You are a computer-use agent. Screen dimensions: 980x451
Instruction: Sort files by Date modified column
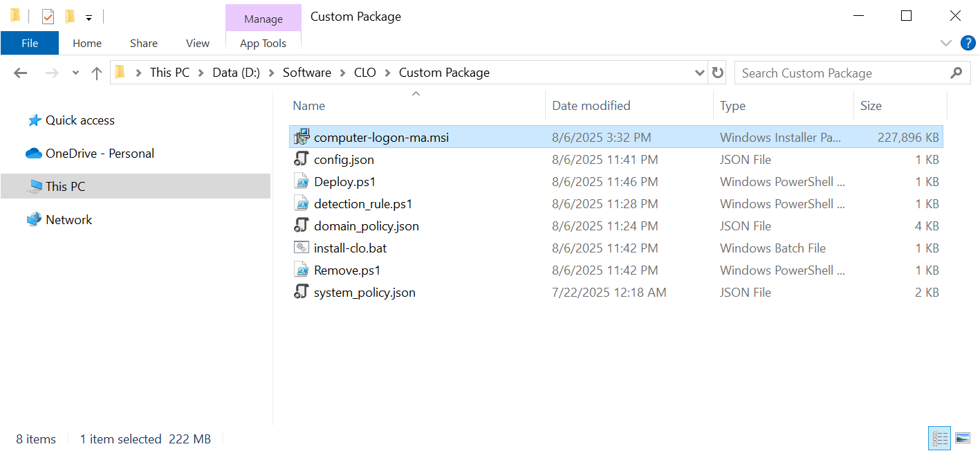coord(591,106)
